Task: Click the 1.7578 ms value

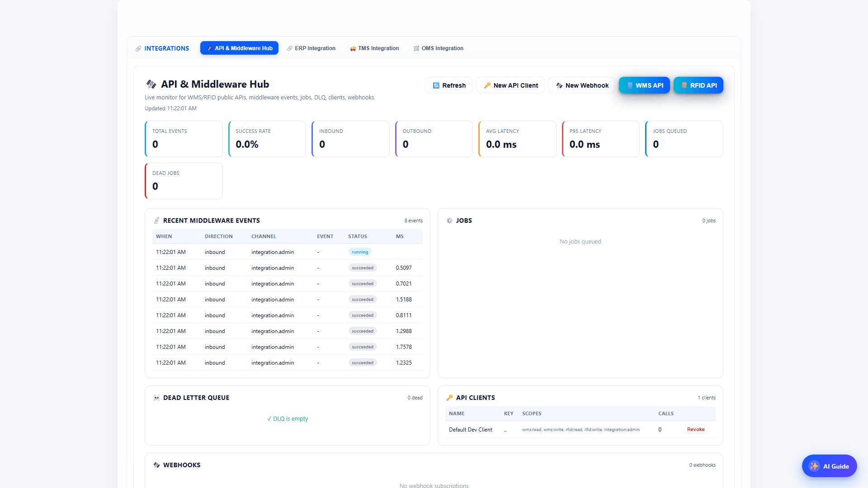Action: 404,347
